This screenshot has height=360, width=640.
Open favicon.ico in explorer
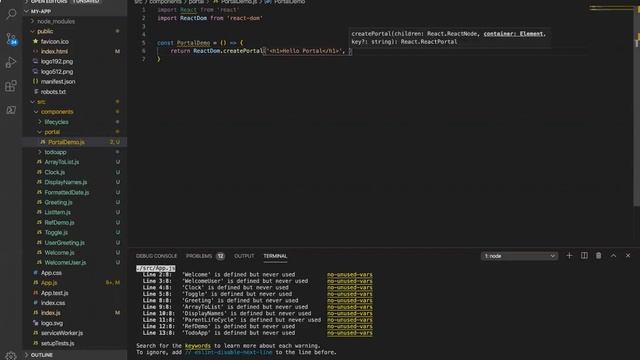point(55,42)
